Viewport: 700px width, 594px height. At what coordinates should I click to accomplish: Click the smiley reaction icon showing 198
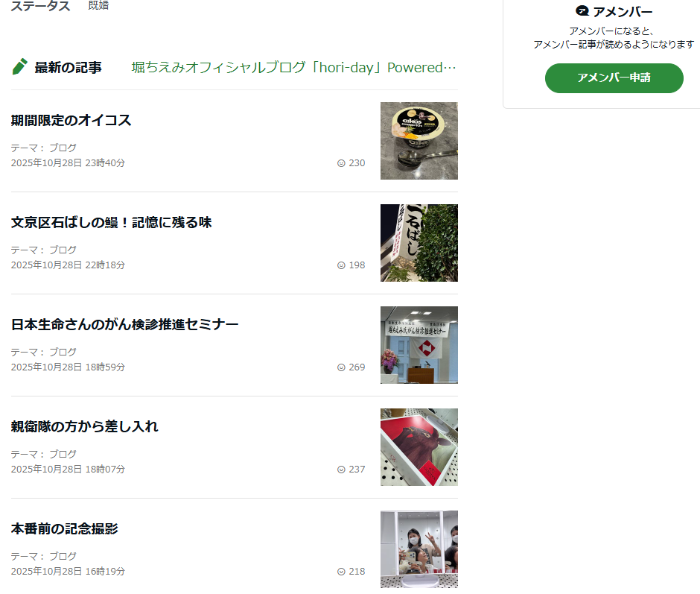click(x=341, y=265)
